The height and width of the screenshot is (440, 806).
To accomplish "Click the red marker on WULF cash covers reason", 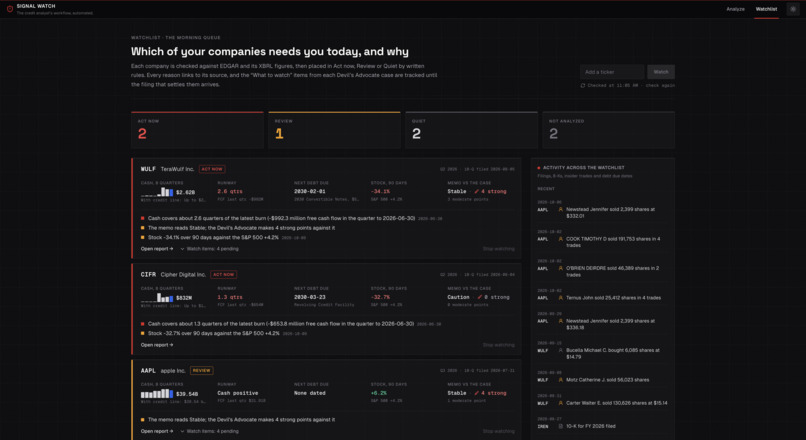I will coord(143,218).
